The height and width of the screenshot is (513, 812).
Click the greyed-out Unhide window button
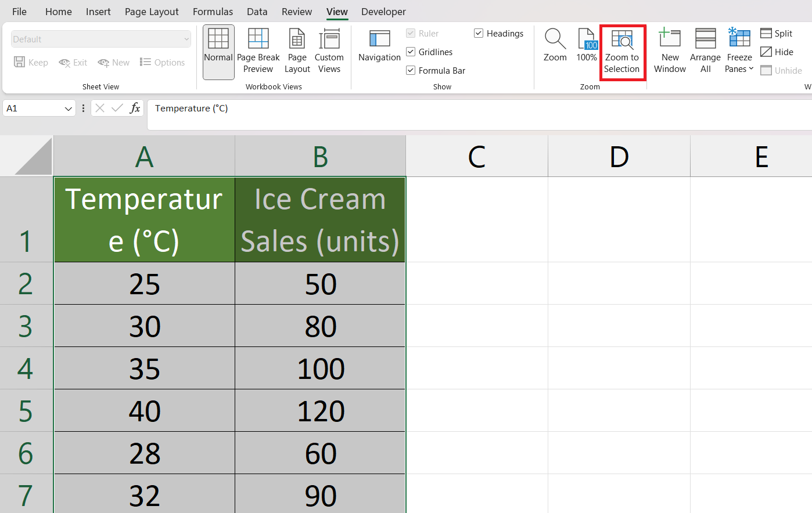coord(781,71)
